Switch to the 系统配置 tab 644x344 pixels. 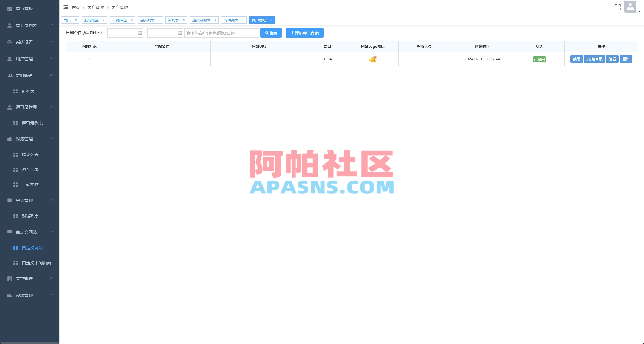pos(91,20)
